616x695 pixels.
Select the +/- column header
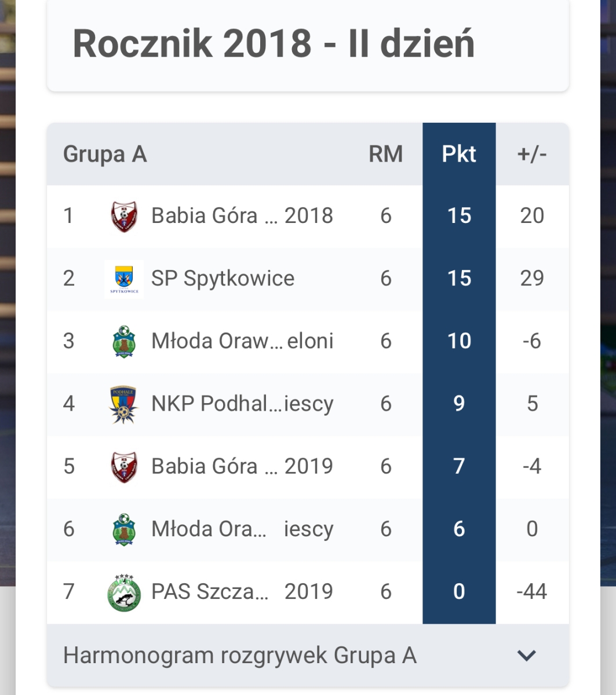pos(532,154)
